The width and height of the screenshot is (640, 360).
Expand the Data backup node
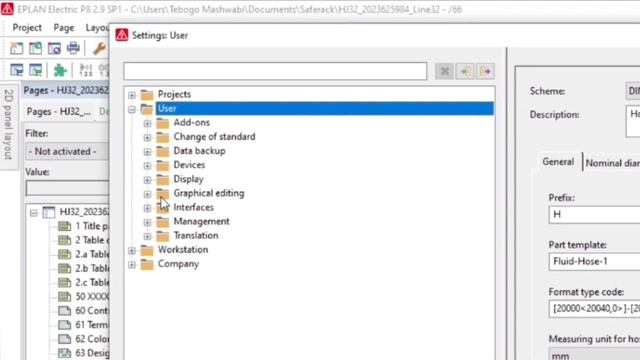(x=147, y=151)
